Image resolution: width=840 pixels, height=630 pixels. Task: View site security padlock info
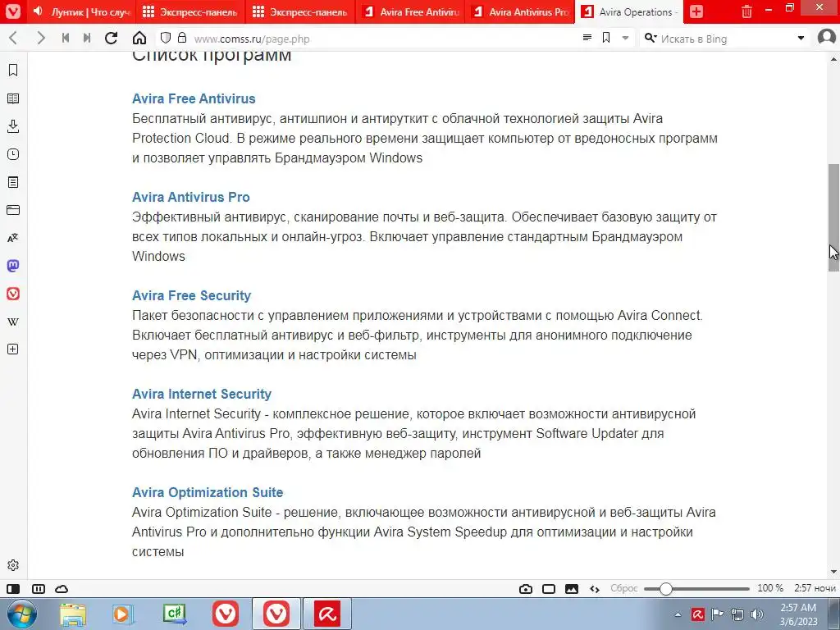pos(182,38)
